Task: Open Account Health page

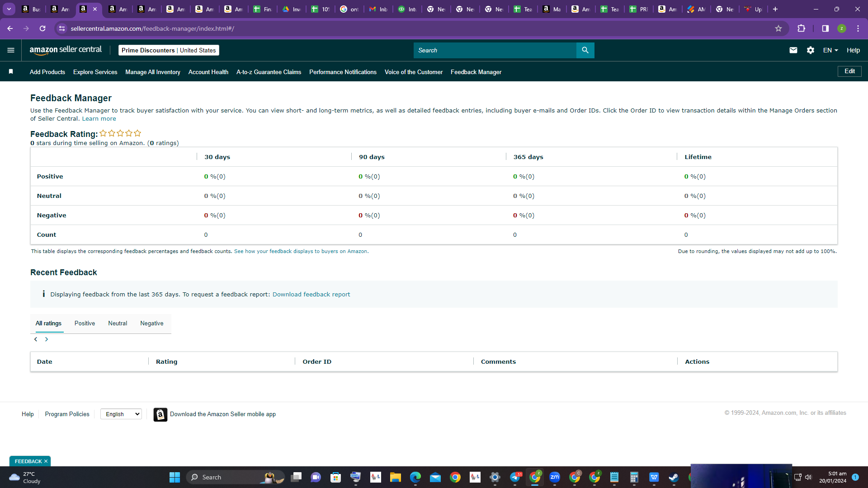Action: [208, 72]
